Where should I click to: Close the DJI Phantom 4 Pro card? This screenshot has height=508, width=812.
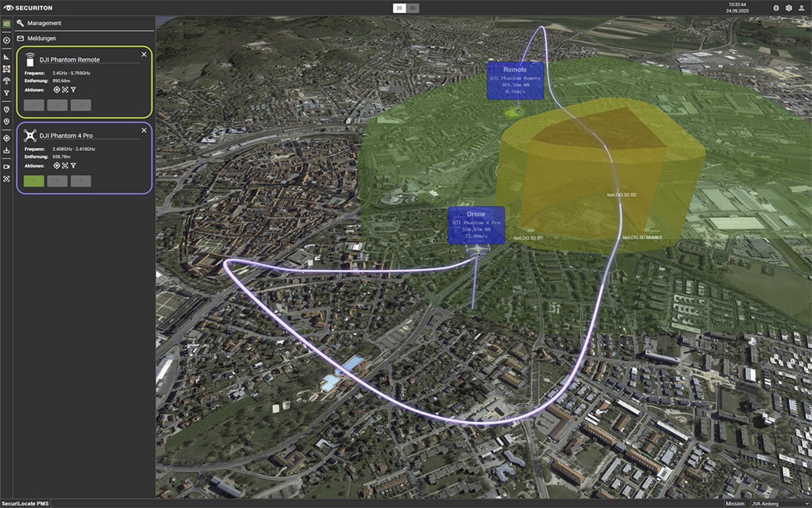pyautogui.click(x=144, y=130)
